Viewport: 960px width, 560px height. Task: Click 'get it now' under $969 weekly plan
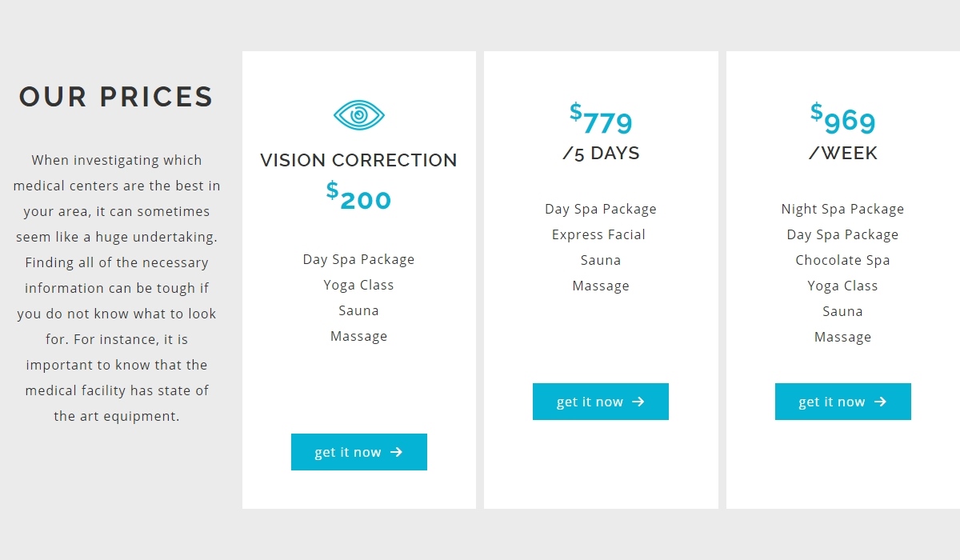point(843,402)
